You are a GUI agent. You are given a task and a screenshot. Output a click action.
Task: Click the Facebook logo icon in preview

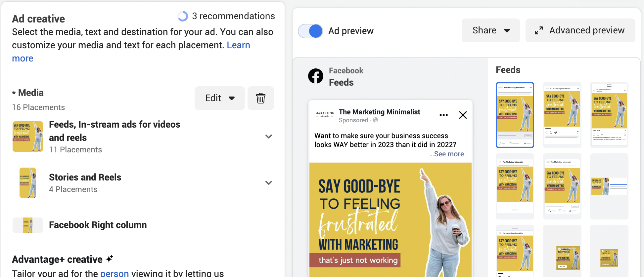(316, 76)
